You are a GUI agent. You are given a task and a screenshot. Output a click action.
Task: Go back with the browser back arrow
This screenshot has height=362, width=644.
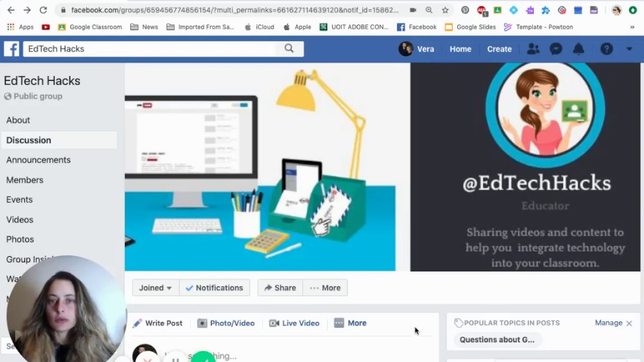point(11,10)
